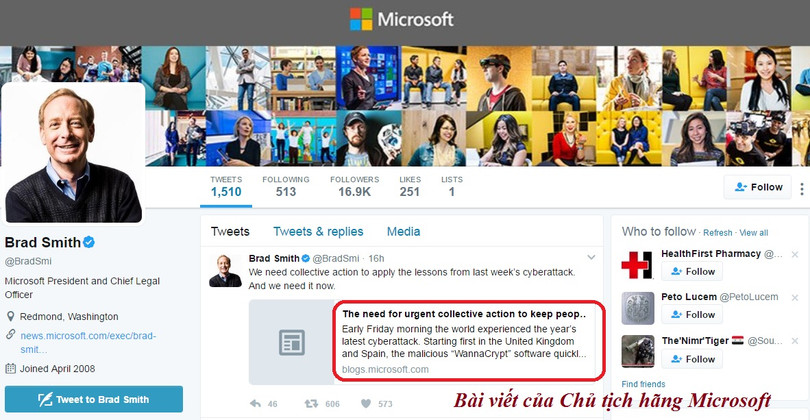Dismiss The'Nimr'Tiger suggestion
The height and width of the screenshot is (420, 810).
pos(795,341)
